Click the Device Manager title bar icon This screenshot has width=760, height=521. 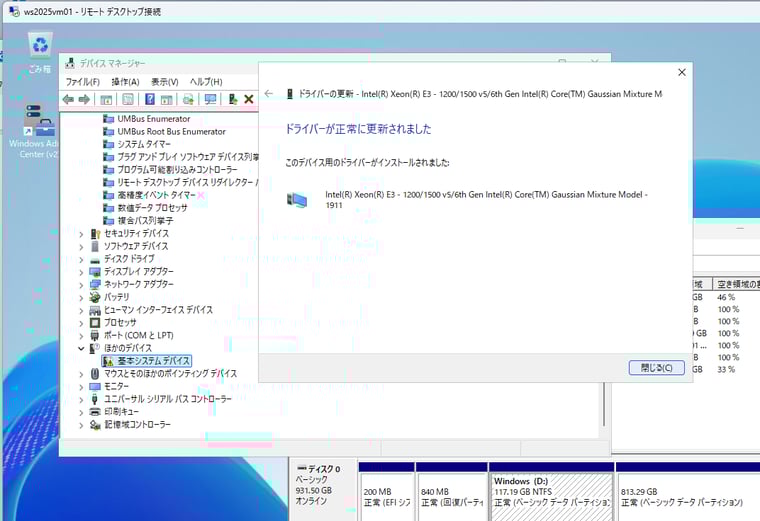click(70, 63)
